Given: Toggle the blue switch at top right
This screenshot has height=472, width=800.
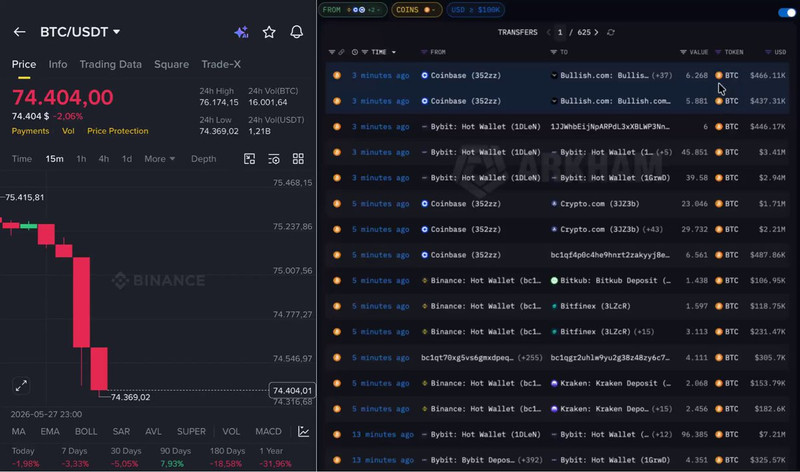Looking at the screenshot, I should coord(787,12).
